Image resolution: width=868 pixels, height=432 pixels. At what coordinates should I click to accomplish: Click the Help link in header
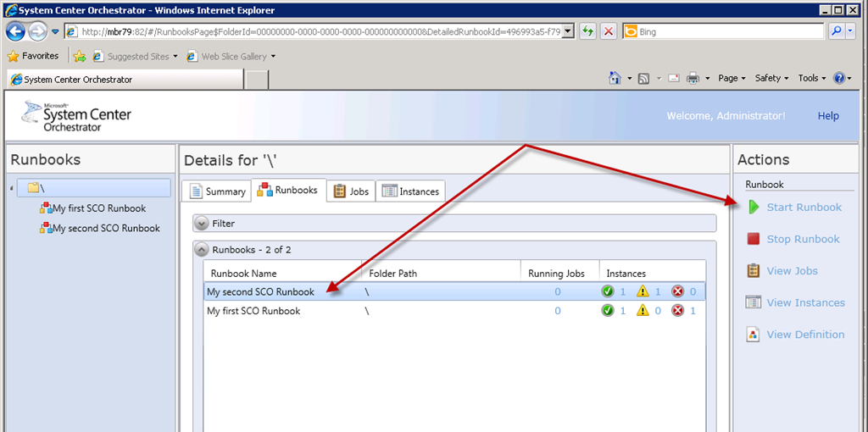point(828,116)
